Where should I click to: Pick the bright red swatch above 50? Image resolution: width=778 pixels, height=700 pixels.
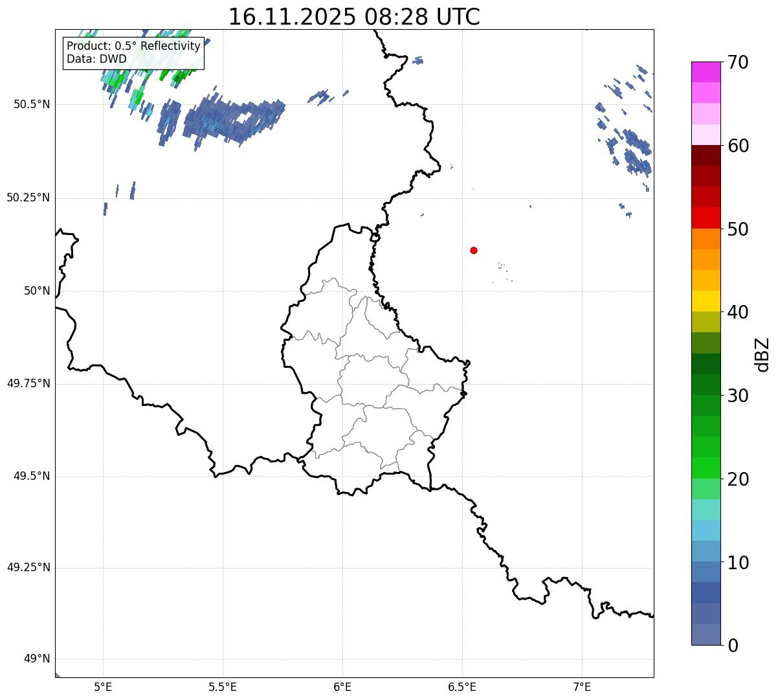click(x=706, y=218)
